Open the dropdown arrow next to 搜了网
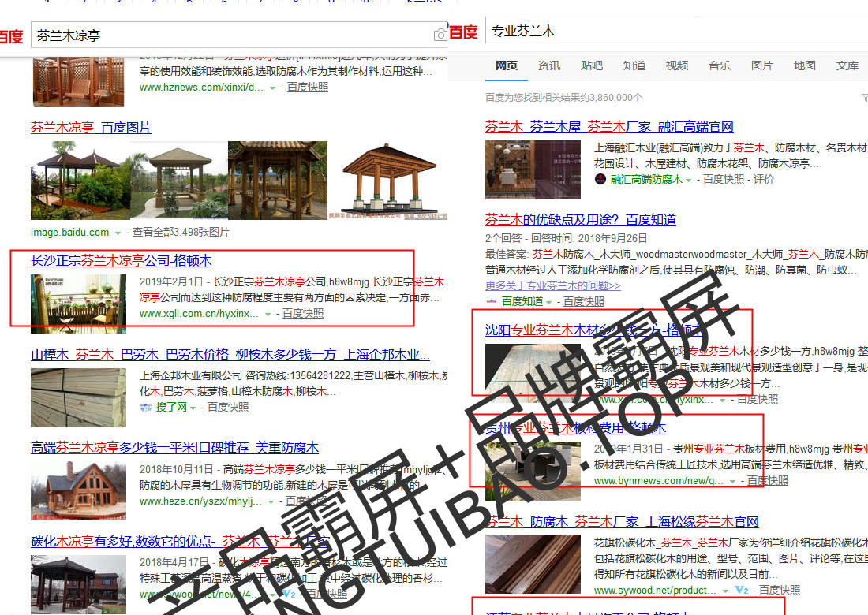 (193, 408)
